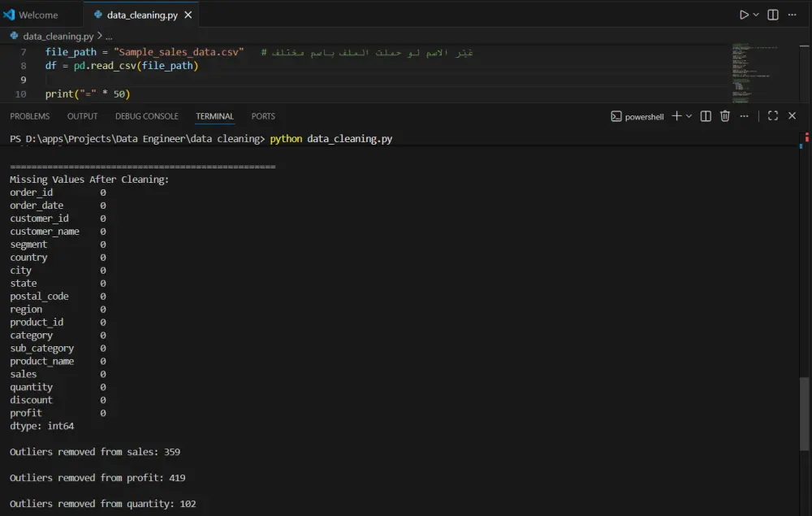Switch to the PROBLEMS tab
Viewport: 812px width, 516px height.
pos(29,115)
